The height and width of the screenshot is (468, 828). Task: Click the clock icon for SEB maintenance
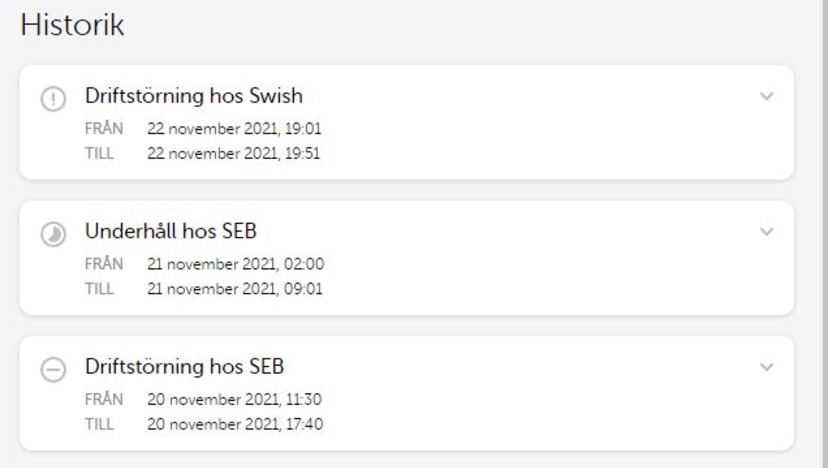53,234
